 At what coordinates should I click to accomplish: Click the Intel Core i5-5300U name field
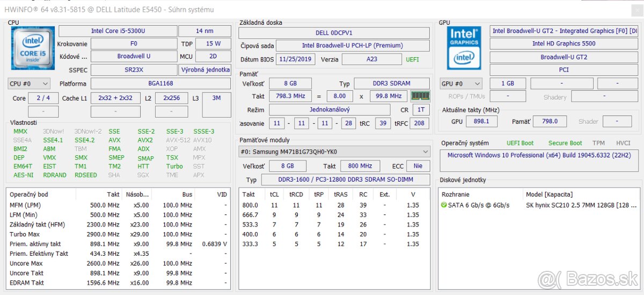tap(117, 31)
